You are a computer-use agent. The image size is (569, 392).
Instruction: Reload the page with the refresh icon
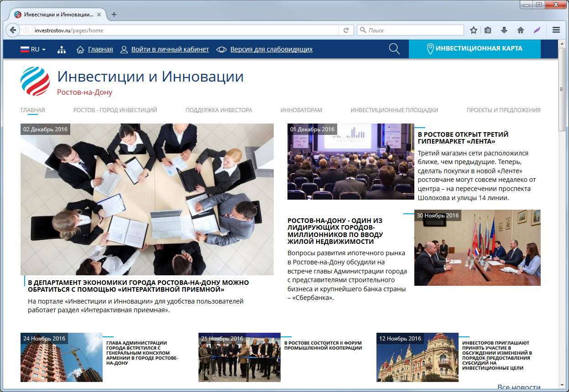pyautogui.click(x=346, y=31)
